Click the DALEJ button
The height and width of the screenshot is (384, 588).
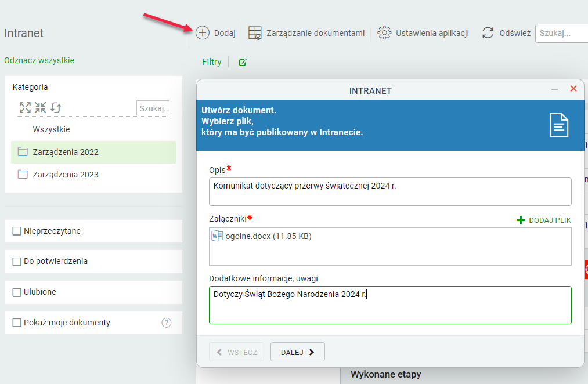click(x=298, y=352)
